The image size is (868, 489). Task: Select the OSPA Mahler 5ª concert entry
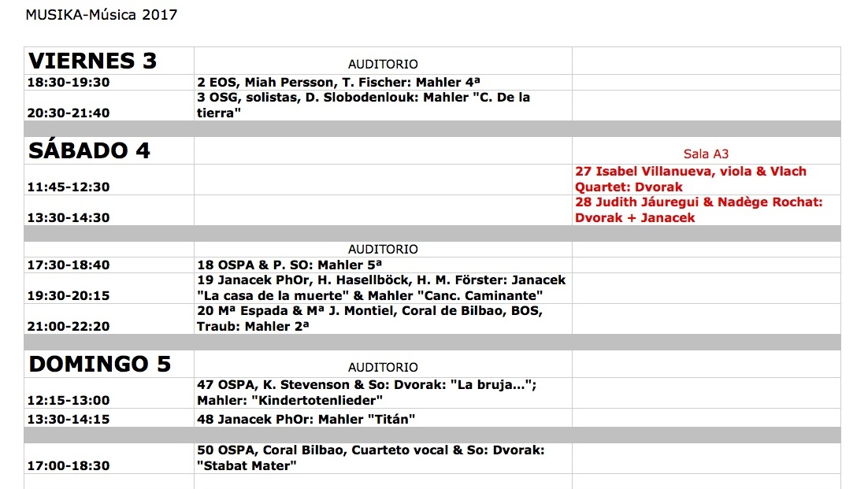tap(289, 265)
